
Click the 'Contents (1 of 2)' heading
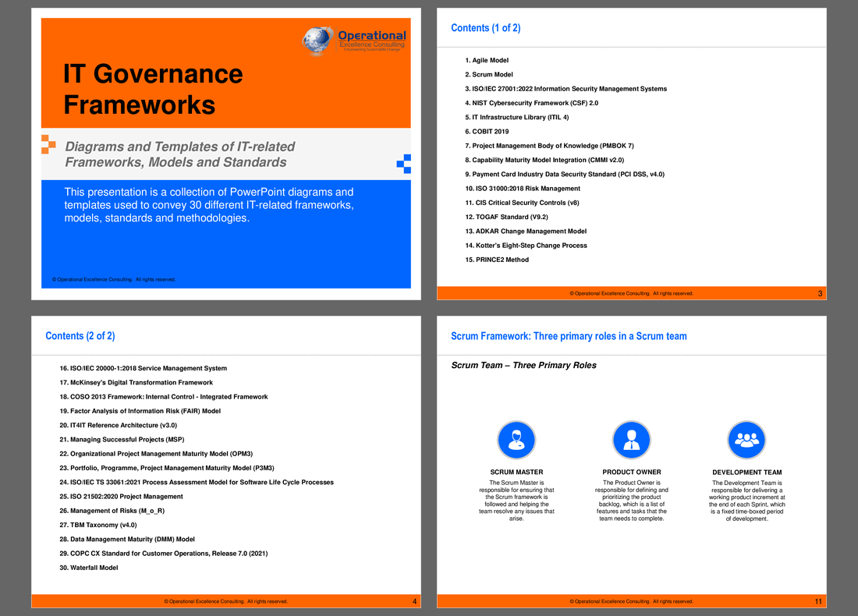pos(485,28)
